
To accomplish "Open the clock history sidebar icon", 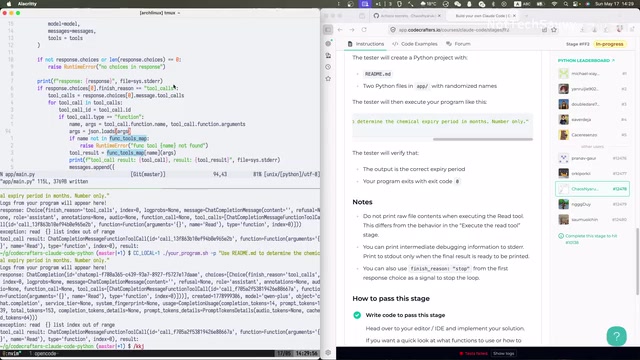I will coord(328,67).
